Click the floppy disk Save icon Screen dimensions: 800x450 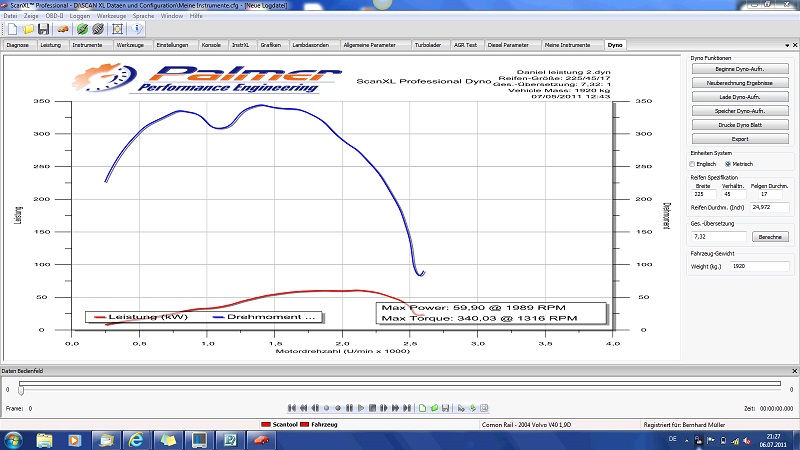point(43,30)
